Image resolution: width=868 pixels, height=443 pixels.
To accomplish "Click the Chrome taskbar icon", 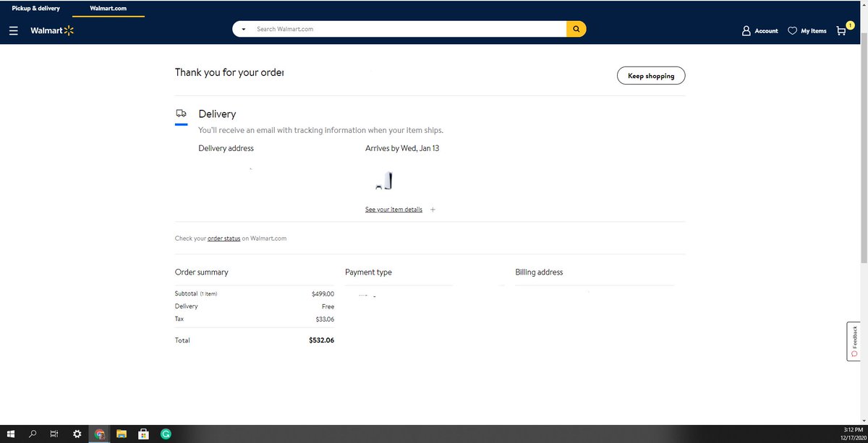I will point(100,434).
